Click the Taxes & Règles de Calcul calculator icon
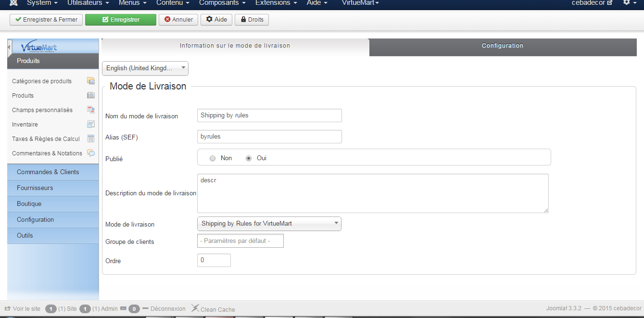This screenshot has height=318, width=644. click(x=90, y=139)
